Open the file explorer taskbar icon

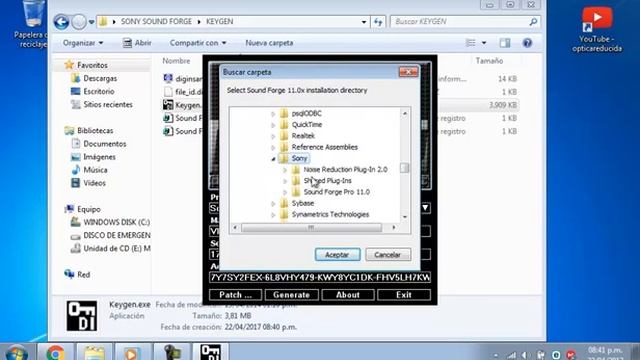94,353
